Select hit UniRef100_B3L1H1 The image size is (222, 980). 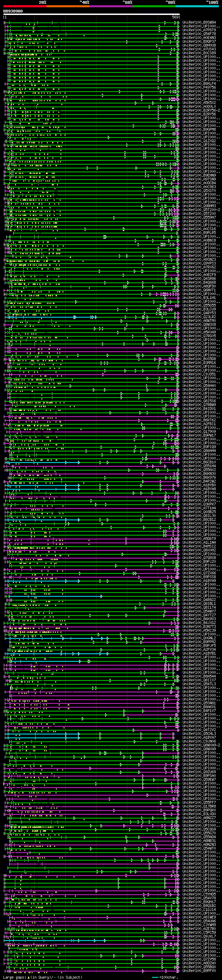199,298
